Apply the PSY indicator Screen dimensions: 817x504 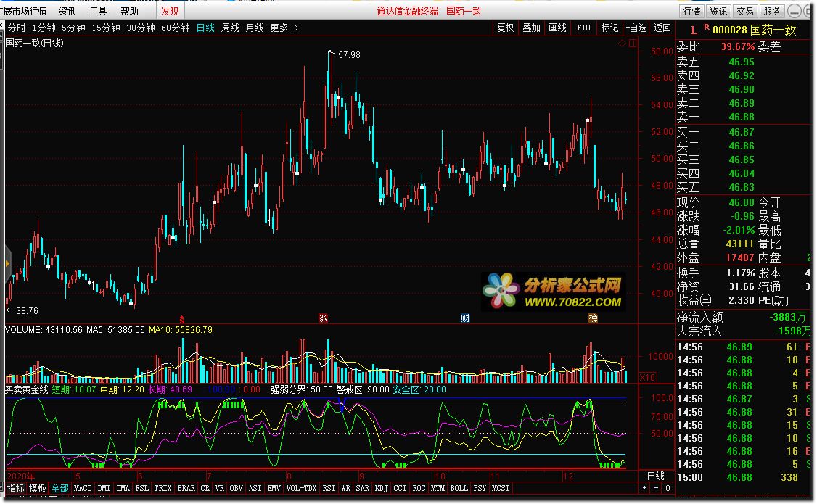[480, 488]
